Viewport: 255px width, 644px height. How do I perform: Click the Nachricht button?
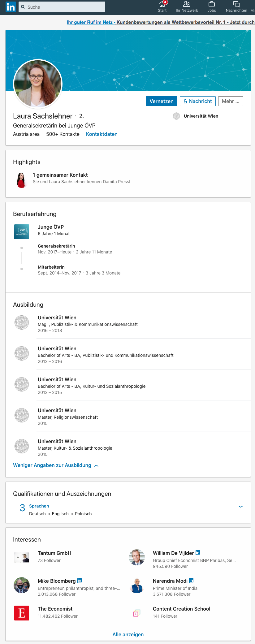tap(198, 101)
